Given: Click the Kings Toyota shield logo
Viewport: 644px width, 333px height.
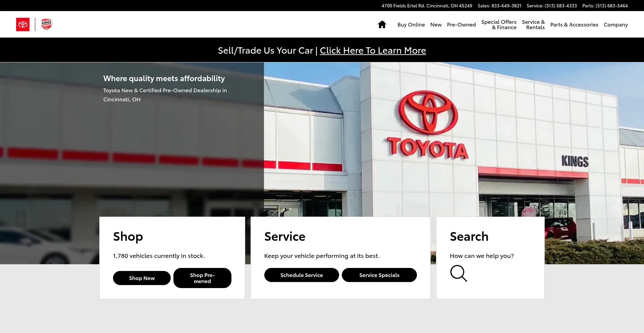Looking at the screenshot, I should click(x=47, y=24).
